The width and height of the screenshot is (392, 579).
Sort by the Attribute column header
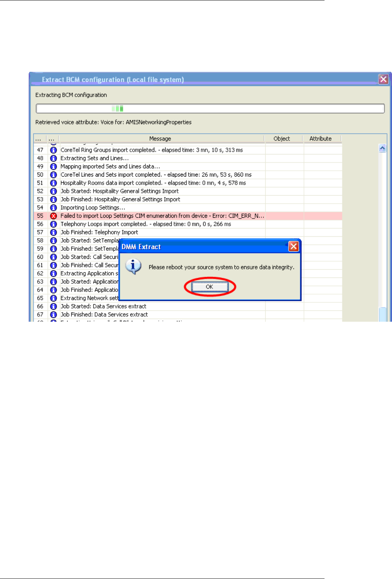pos(322,139)
